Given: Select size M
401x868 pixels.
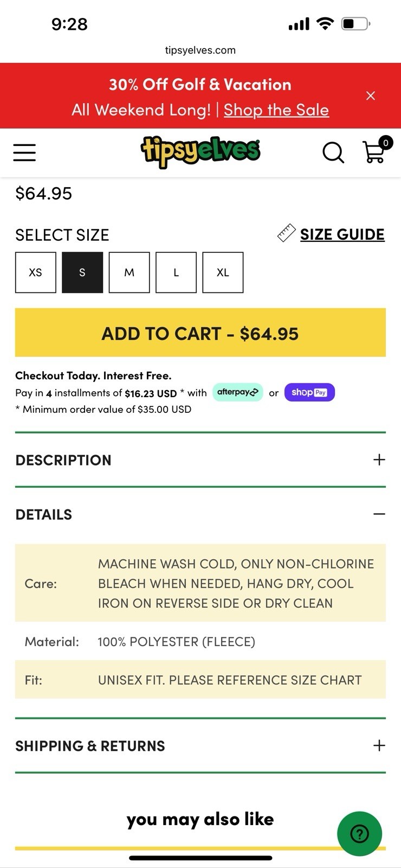Looking at the screenshot, I should click(x=129, y=272).
